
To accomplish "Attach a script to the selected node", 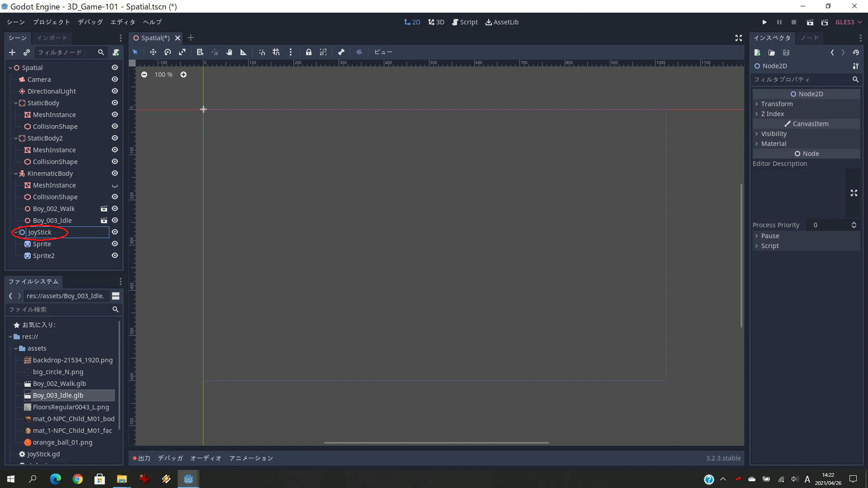I will tap(116, 52).
